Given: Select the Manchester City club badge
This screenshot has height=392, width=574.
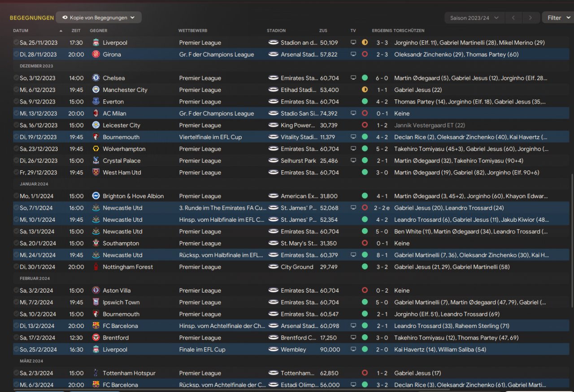Looking at the screenshot, I should tap(96, 90).
